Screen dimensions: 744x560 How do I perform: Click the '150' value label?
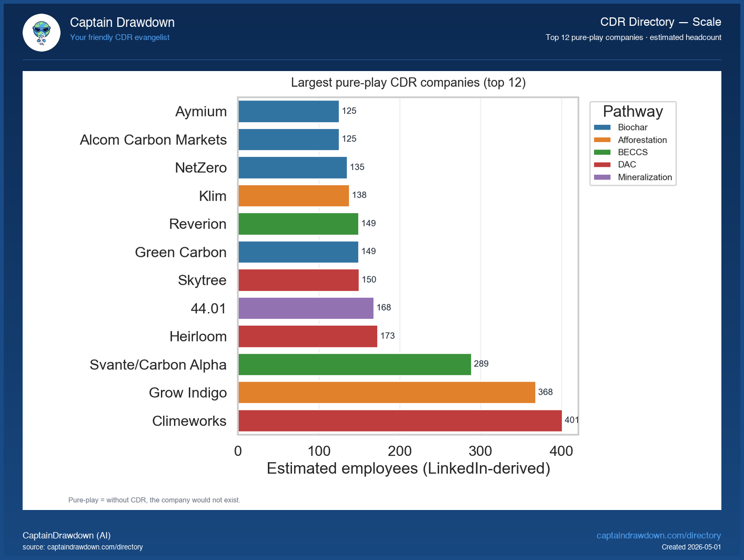(x=369, y=279)
